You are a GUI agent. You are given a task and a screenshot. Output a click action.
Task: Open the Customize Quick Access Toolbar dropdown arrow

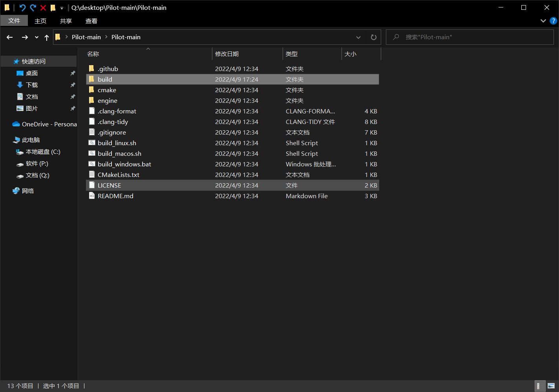click(x=62, y=8)
